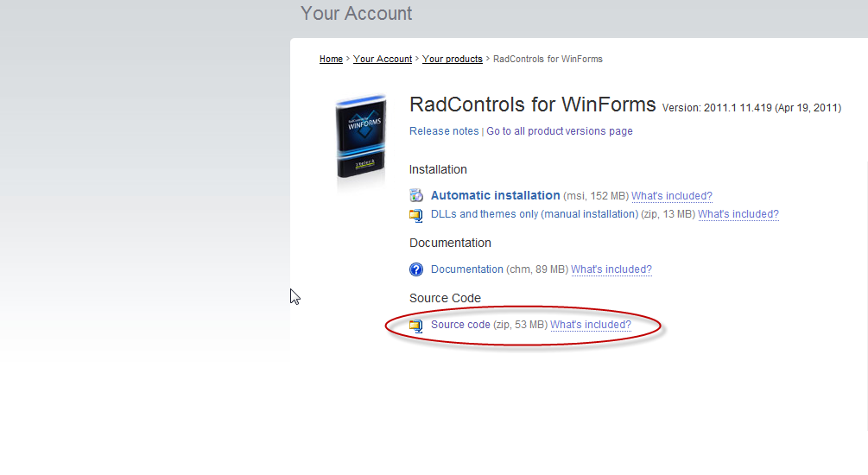
Task: Click the blue help icon beside Documentation
Action: point(416,269)
